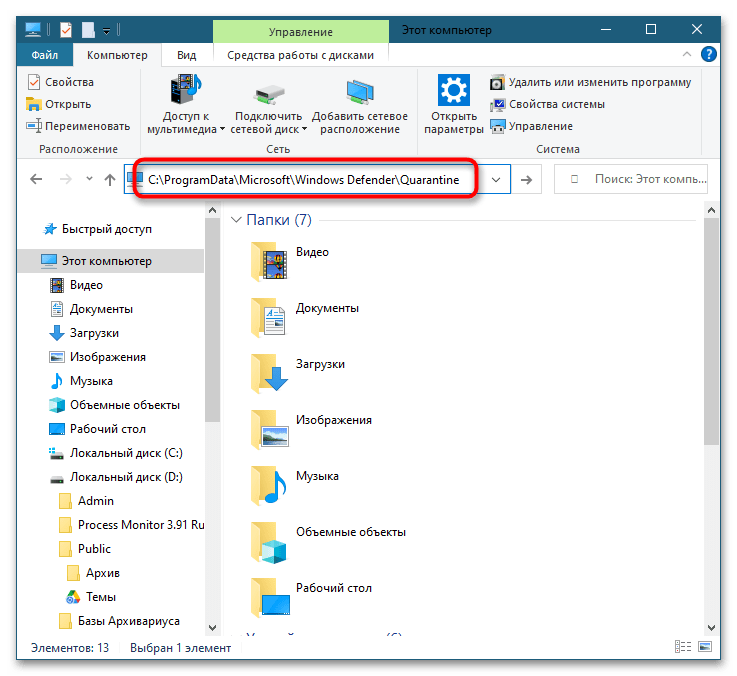Open Видео in navigation pane
Screen dimensions: 737x676
coord(77,285)
